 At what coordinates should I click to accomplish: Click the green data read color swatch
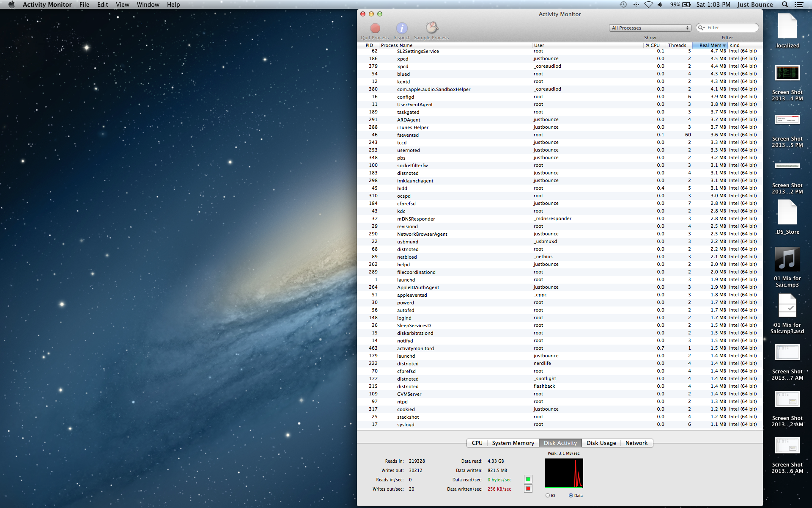528,479
